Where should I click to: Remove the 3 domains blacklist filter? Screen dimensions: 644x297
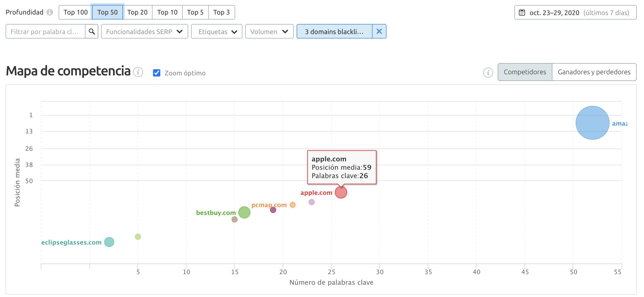[x=379, y=32]
